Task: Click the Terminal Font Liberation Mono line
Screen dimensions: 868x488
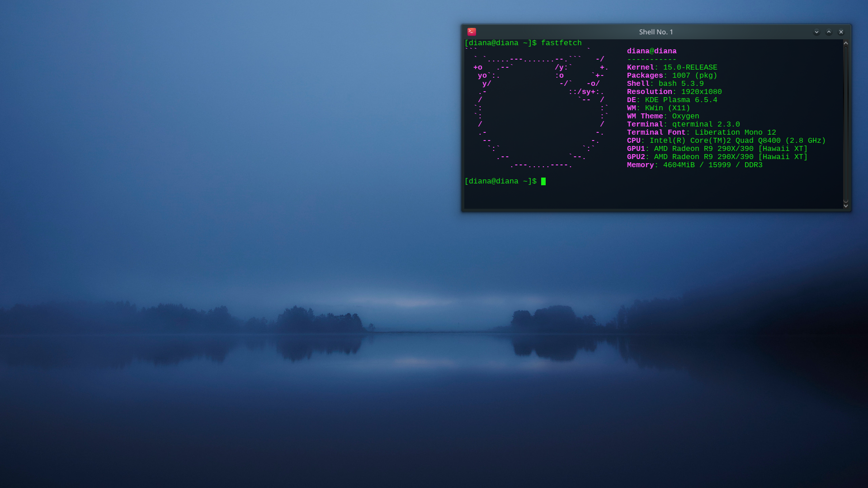Action: tap(701, 132)
